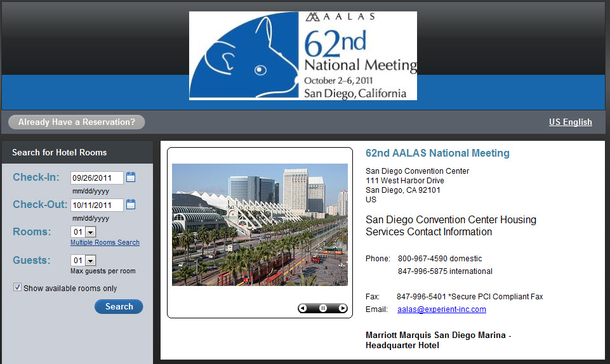Select the domestic phone 800-967-4590

pos(422,259)
